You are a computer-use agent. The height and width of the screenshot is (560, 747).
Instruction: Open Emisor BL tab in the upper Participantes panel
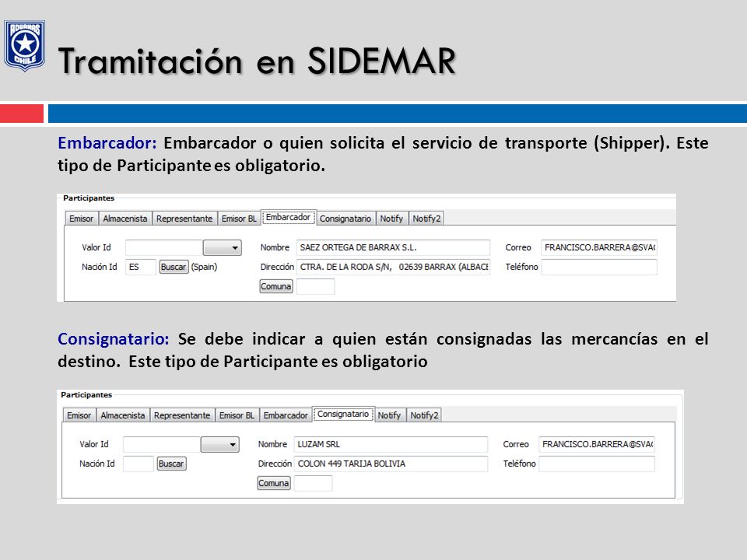[239, 219]
